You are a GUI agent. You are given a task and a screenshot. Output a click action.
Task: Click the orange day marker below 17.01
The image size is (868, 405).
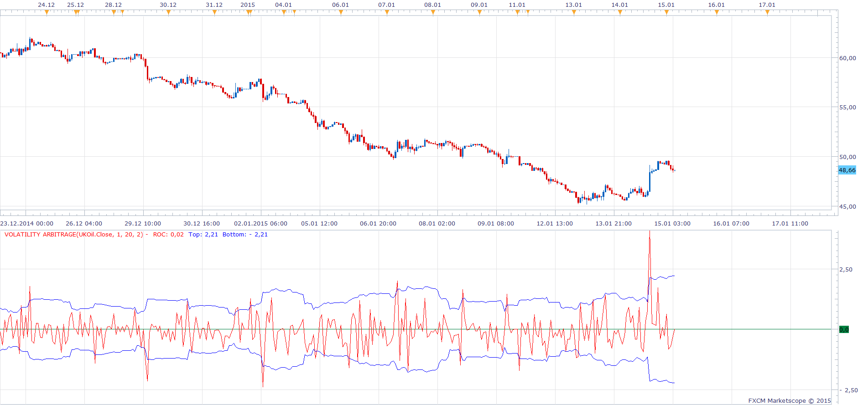coord(767,12)
